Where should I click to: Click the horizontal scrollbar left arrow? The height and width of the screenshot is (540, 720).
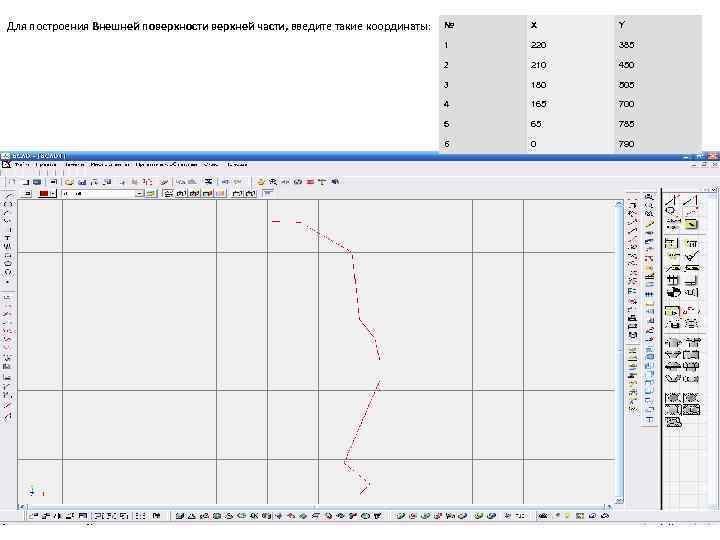20,507
